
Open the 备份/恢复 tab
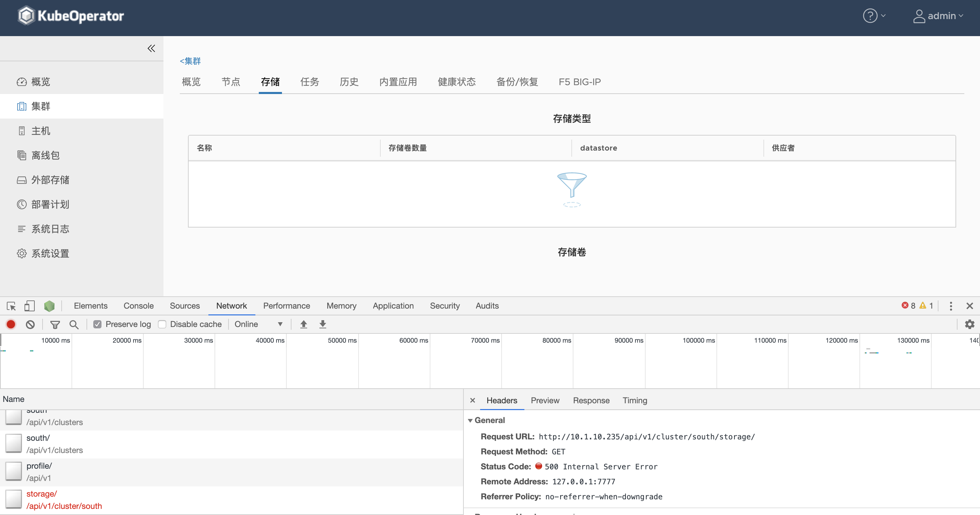point(517,82)
